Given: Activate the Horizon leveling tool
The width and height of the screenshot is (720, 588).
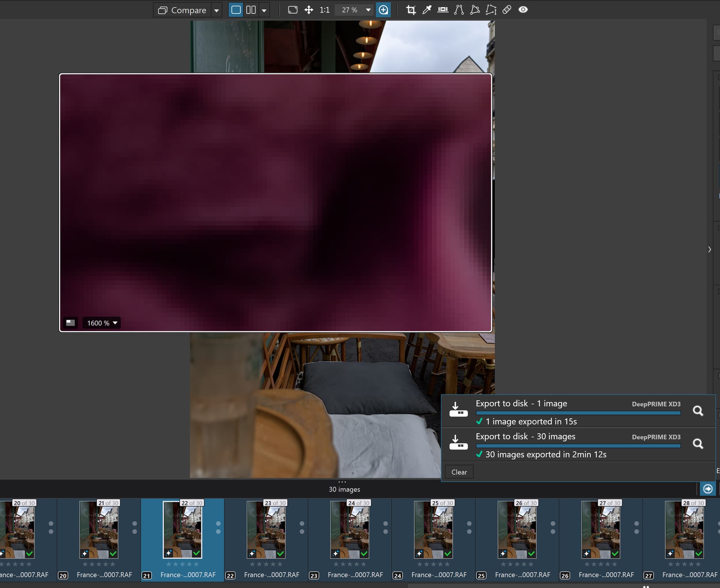Looking at the screenshot, I should coord(443,10).
